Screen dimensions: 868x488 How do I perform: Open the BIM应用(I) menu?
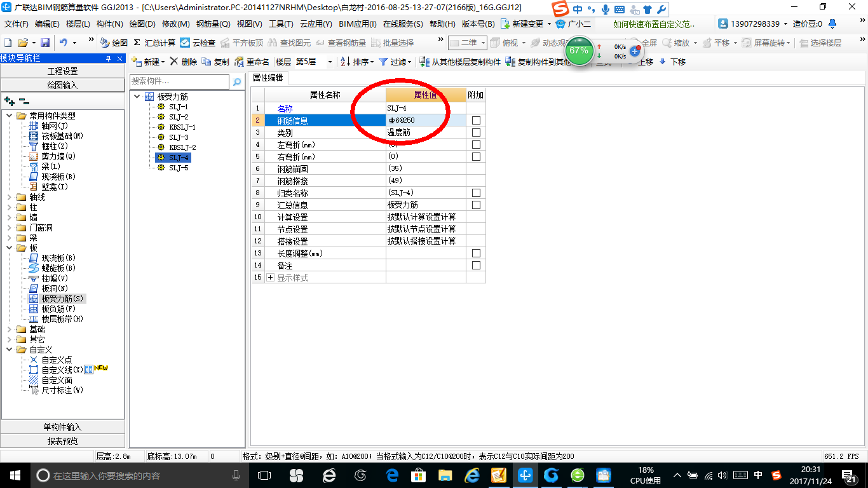coord(358,24)
